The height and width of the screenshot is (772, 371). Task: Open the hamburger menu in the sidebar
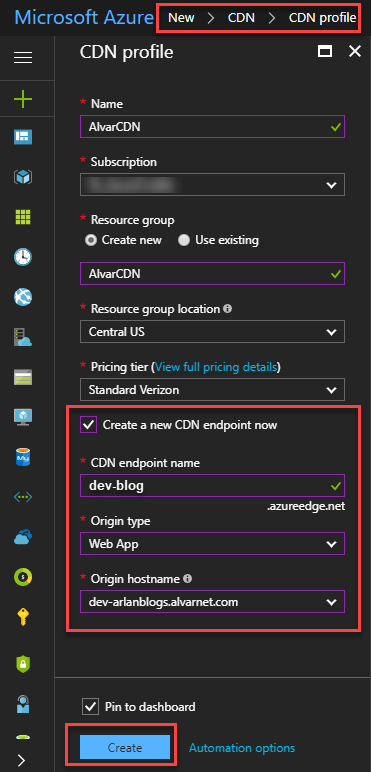[23, 58]
